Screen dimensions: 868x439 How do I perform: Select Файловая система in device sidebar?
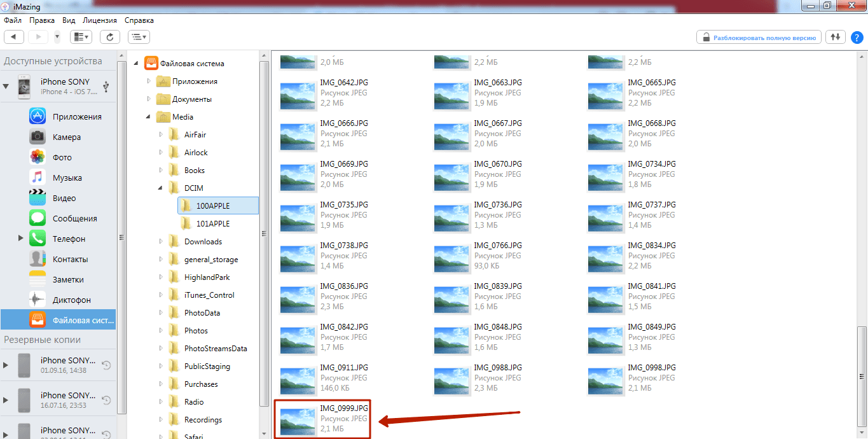(58, 320)
